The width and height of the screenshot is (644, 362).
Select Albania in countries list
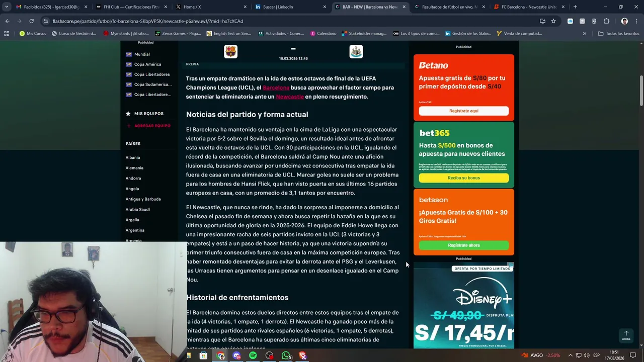[x=133, y=157]
